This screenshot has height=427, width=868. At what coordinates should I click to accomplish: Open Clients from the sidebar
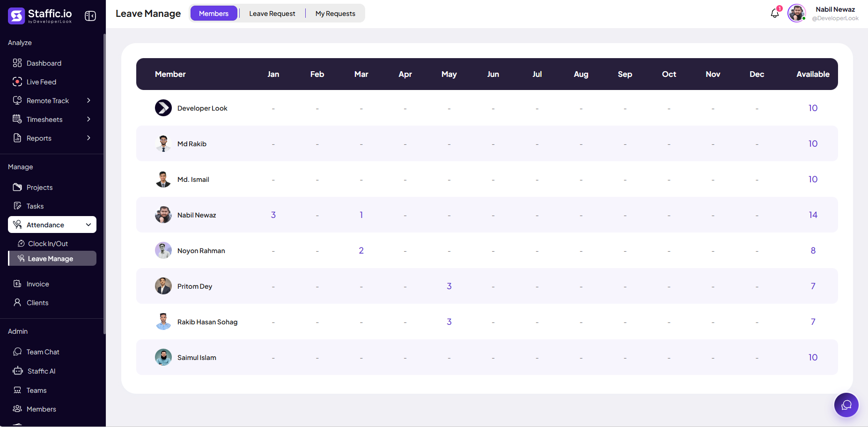tap(37, 302)
